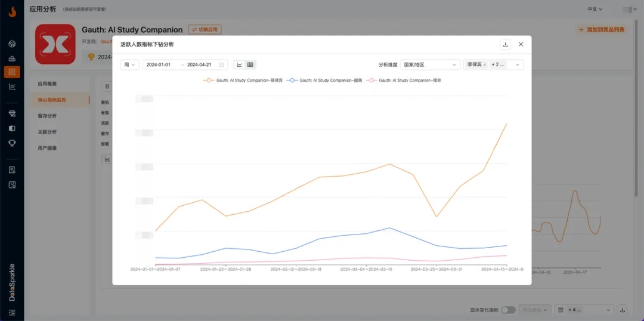Viewport: 644px width, 321px height.
Task: Close the 活跃人数指标下钻分析 dialog
Action: click(521, 44)
